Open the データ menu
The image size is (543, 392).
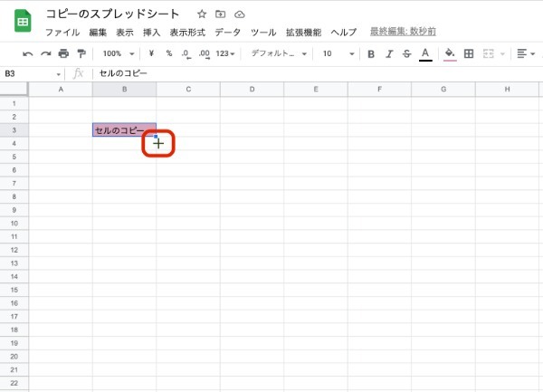pos(228,32)
